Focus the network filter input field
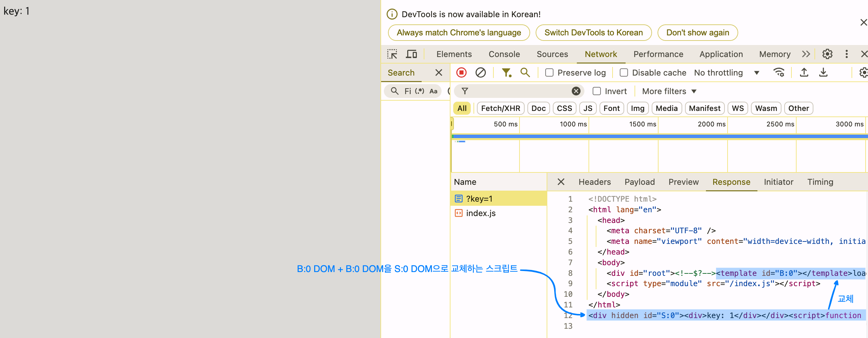The image size is (868, 338). click(x=519, y=91)
